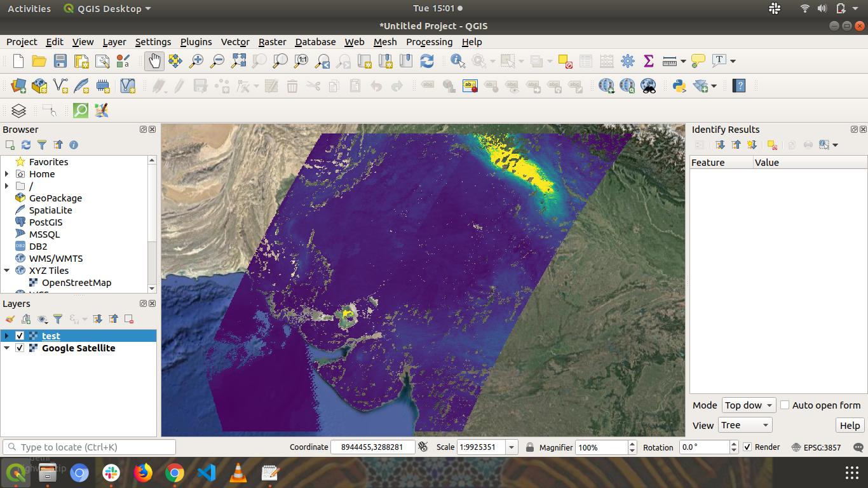
Task: Select OpenStreetMap under XYZ Tiles
Action: point(76,283)
